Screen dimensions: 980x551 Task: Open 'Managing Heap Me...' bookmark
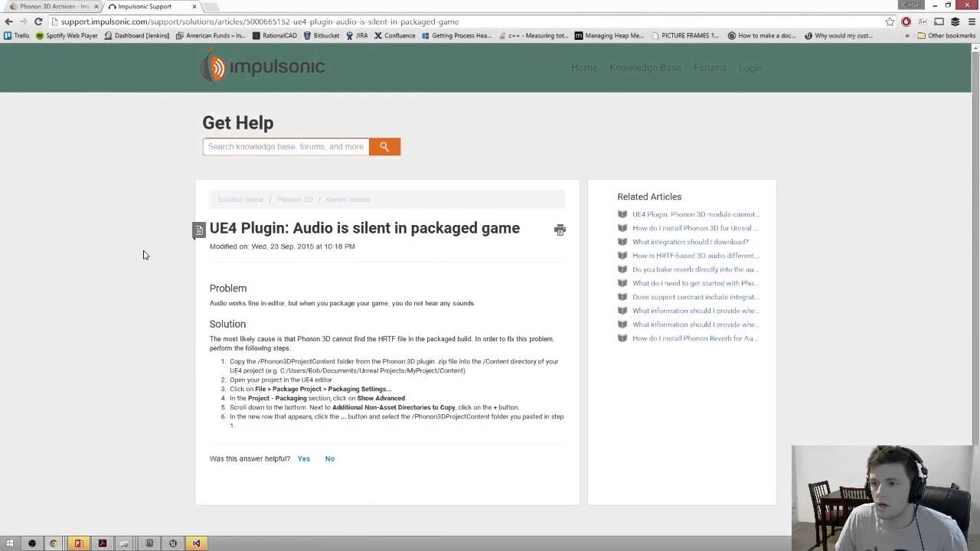pos(609,35)
